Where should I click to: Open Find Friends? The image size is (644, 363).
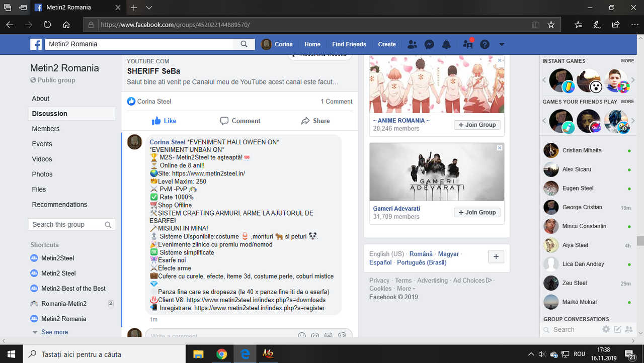pyautogui.click(x=349, y=44)
